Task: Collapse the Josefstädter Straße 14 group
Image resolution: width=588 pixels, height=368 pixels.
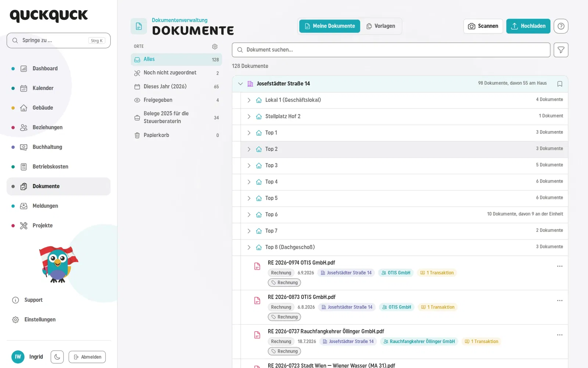Action: coord(240,84)
